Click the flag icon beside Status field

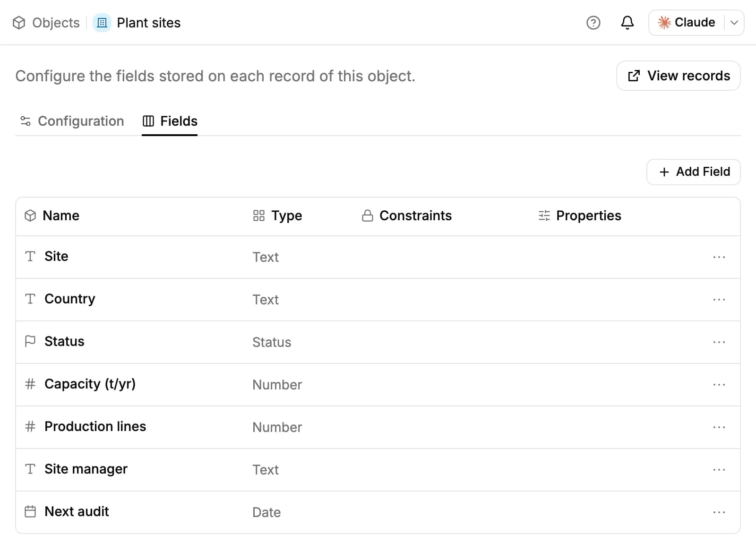pos(30,341)
